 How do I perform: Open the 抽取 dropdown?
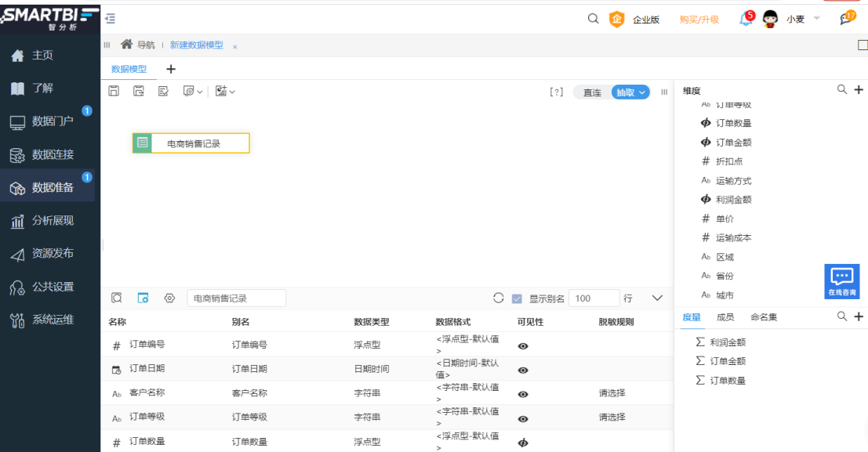[x=630, y=92]
